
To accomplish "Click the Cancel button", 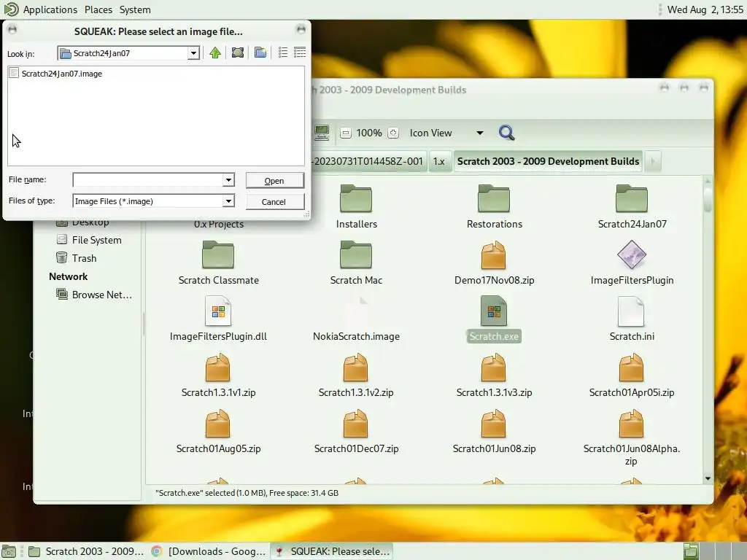I will click(x=274, y=202).
